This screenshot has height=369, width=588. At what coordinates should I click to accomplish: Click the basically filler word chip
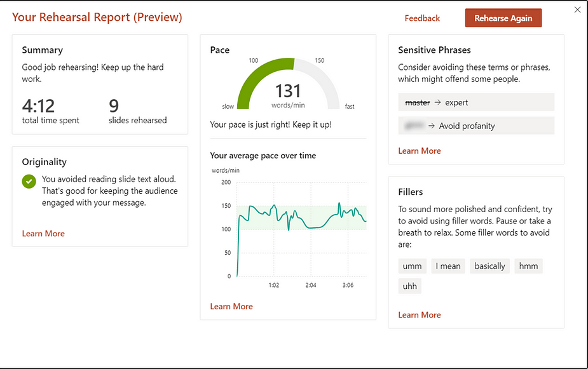click(x=489, y=266)
